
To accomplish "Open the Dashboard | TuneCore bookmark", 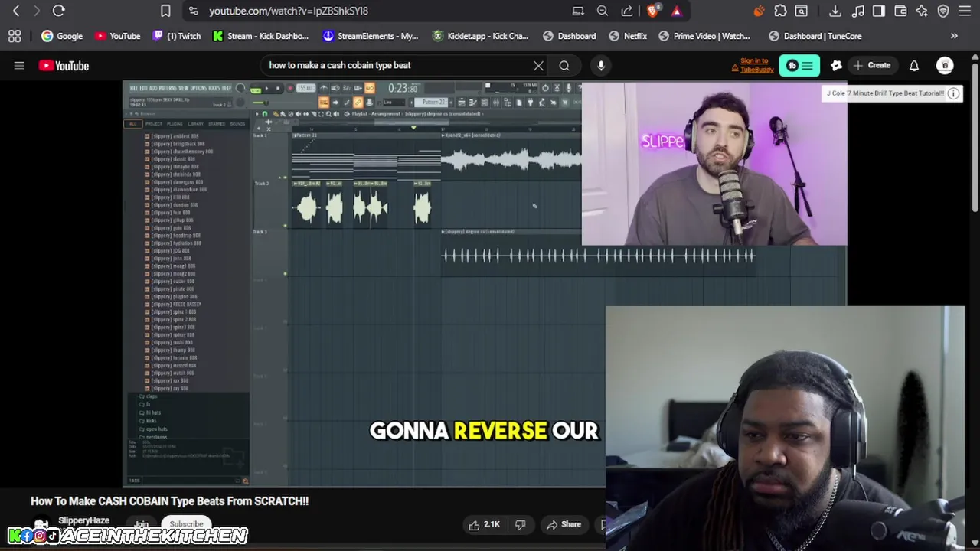I will [x=815, y=36].
